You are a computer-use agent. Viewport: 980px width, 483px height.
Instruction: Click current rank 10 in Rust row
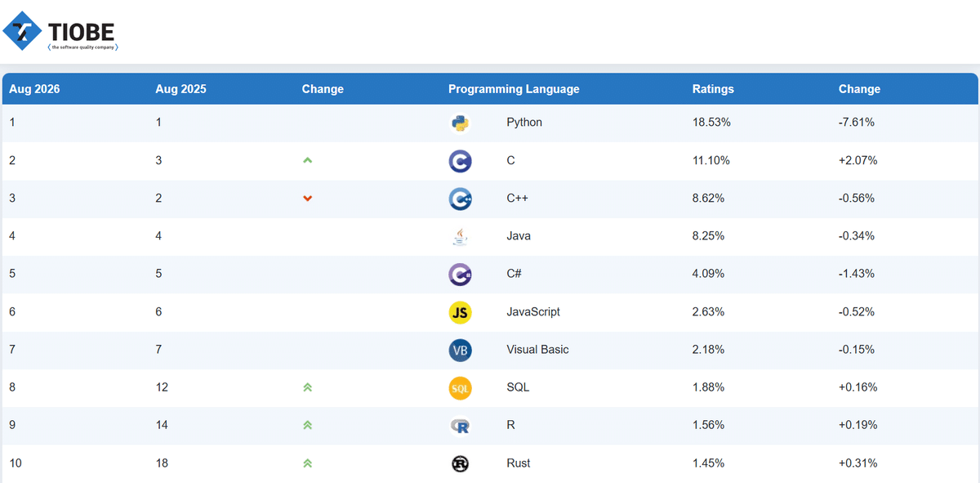[x=16, y=463]
